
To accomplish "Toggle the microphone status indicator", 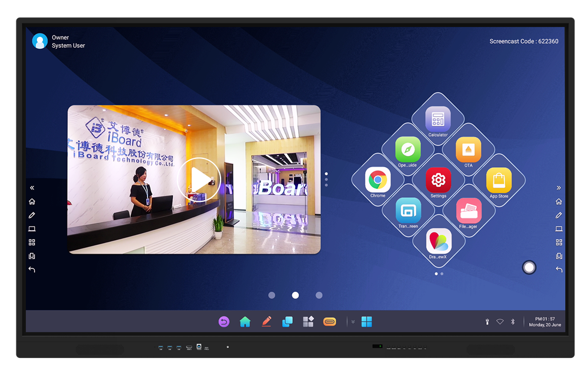I will coord(487,321).
